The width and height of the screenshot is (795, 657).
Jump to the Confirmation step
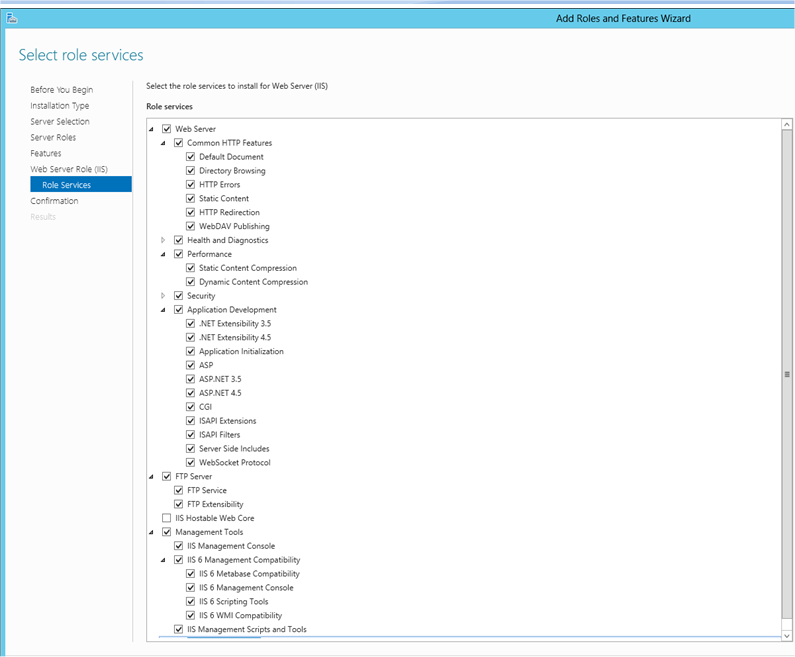(x=54, y=201)
